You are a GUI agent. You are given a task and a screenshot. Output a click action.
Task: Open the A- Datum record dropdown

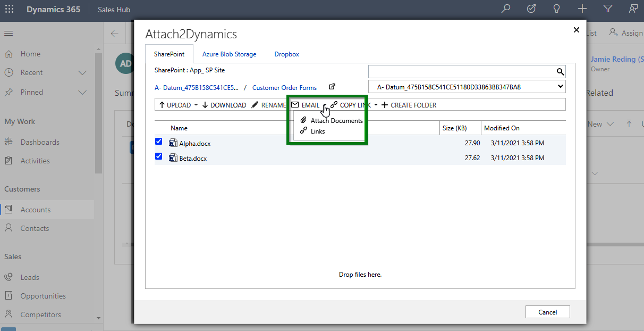point(467,87)
